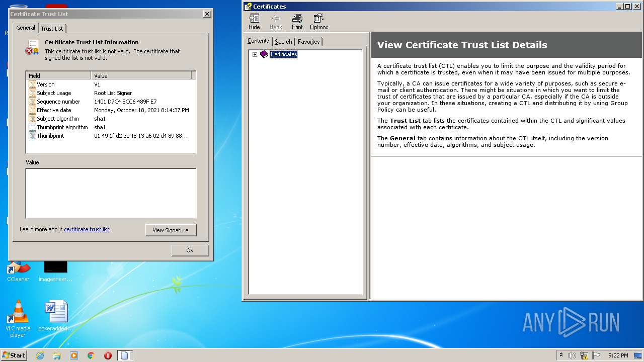Select the Thumbprint field row
Screen dimensions: 644x362
click(111, 136)
